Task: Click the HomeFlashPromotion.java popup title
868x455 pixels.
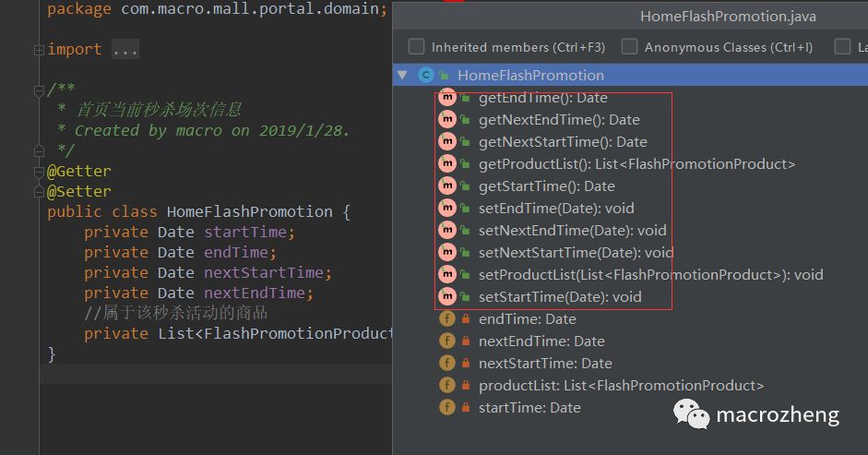Action: click(728, 16)
